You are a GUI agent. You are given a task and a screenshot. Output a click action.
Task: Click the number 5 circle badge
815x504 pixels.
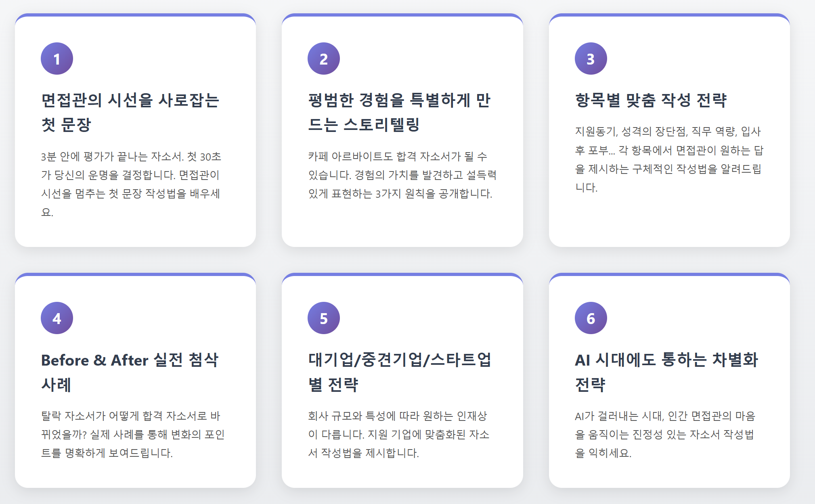click(x=324, y=318)
